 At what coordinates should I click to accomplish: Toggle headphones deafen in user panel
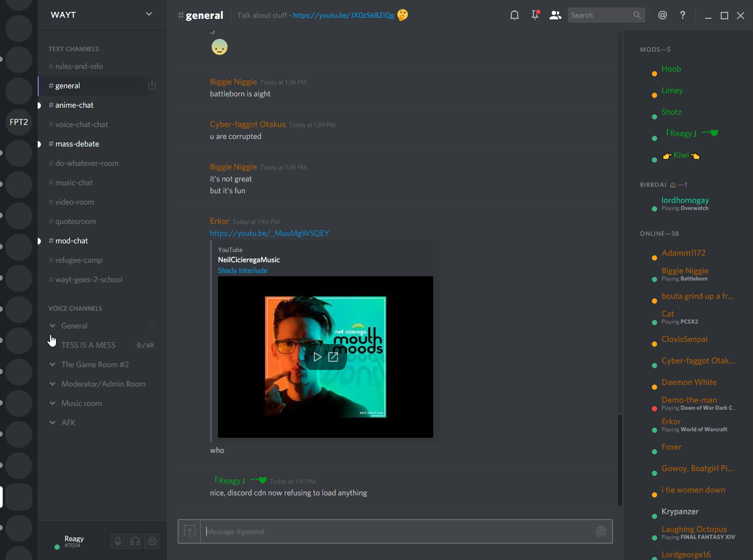(x=135, y=541)
